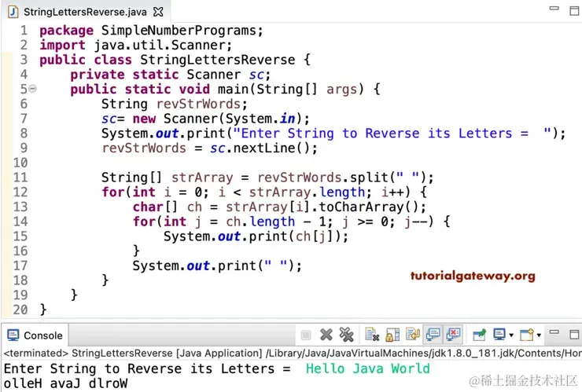The image size is (582, 392).
Task: Toggle Show Console When Standard Error Changes
Action: click(453, 335)
